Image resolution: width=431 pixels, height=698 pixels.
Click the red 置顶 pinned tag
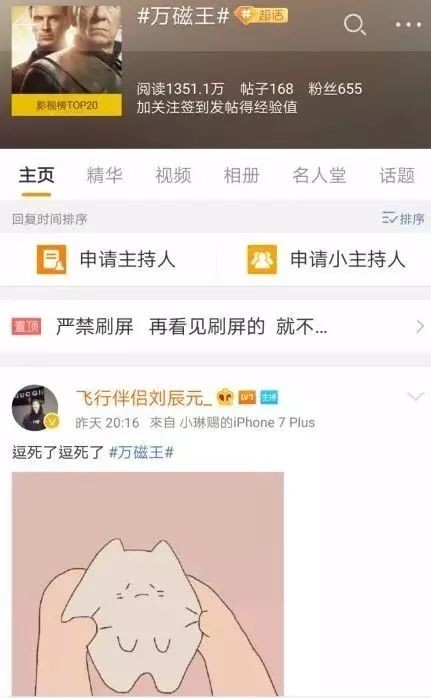coord(26,326)
